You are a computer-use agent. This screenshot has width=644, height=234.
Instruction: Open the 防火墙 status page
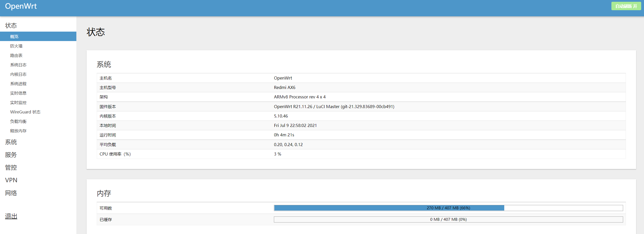(x=16, y=46)
